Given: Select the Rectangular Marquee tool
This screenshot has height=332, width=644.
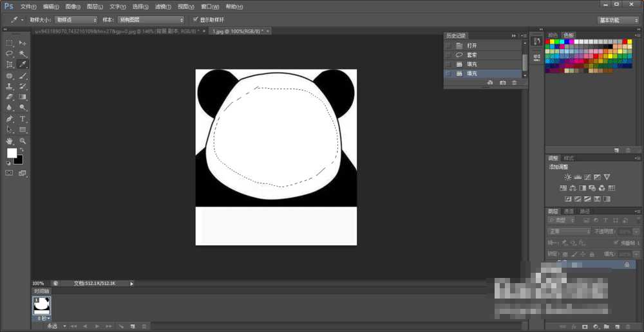Looking at the screenshot, I should pyautogui.click(x=10, y=43).
